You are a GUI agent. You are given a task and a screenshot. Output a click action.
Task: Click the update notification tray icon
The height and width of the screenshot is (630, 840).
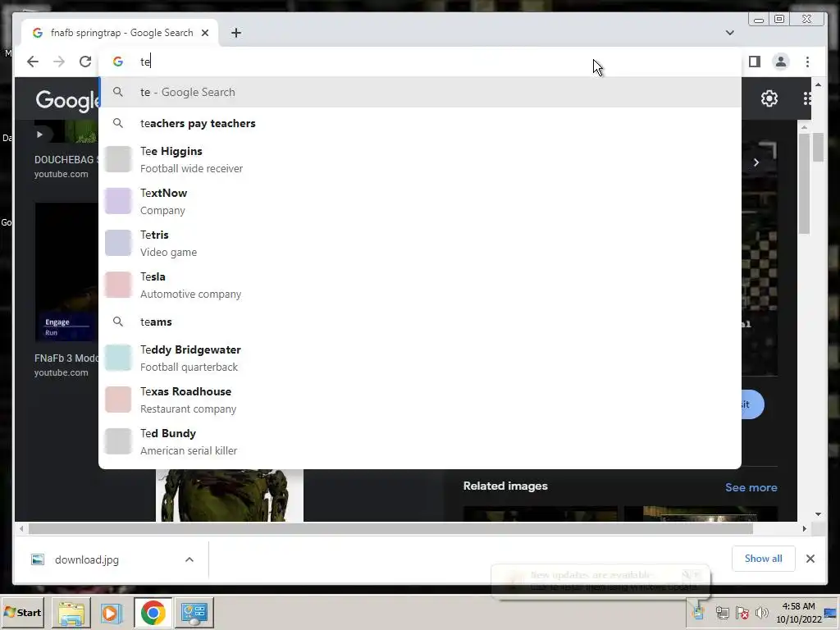(x=698, y=611)
